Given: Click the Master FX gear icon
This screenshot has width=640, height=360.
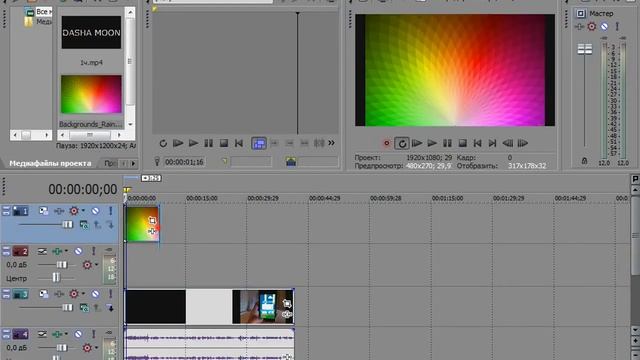Looking at the screenshot, I should (x=591, y=27).
